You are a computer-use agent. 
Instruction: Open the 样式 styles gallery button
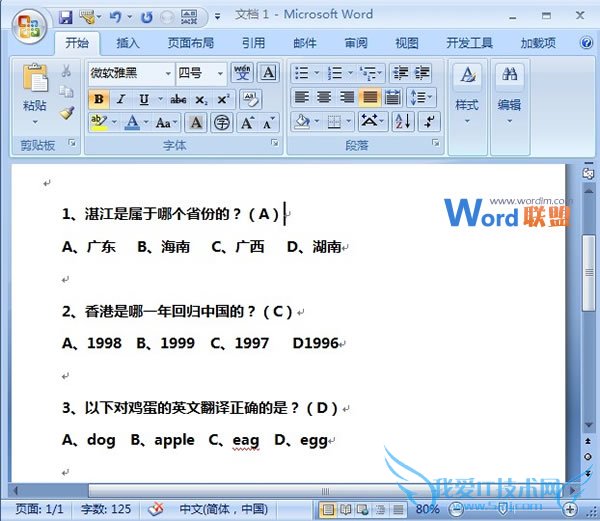click(468, 96)
